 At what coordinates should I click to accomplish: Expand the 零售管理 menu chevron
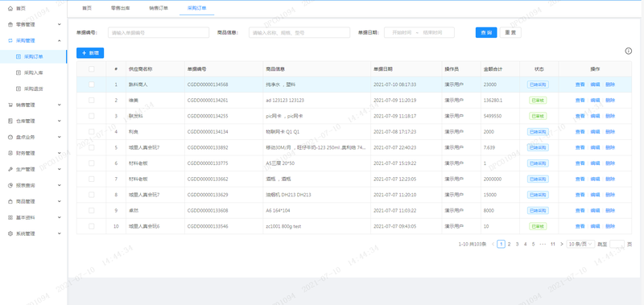59,24
